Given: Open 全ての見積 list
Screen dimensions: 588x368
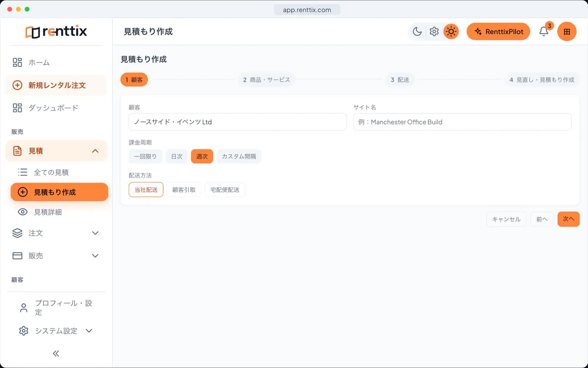Looking at the screenshot, I should tap(59, 172).
